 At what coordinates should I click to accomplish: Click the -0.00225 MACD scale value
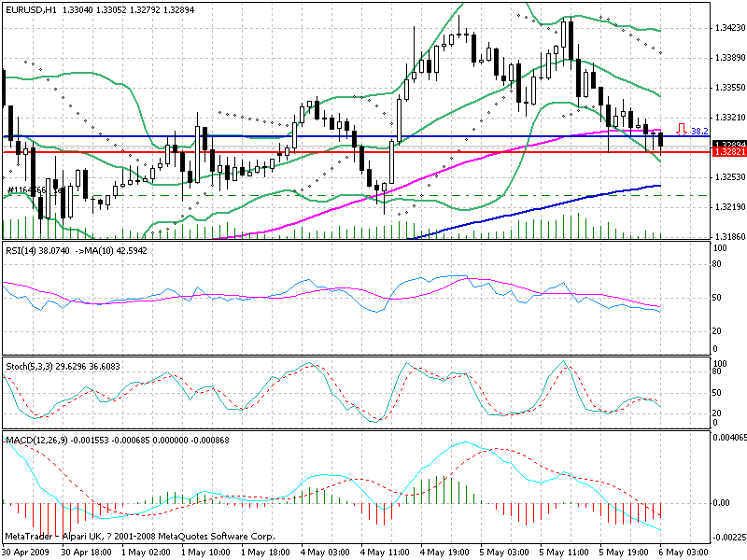[729, 538]
